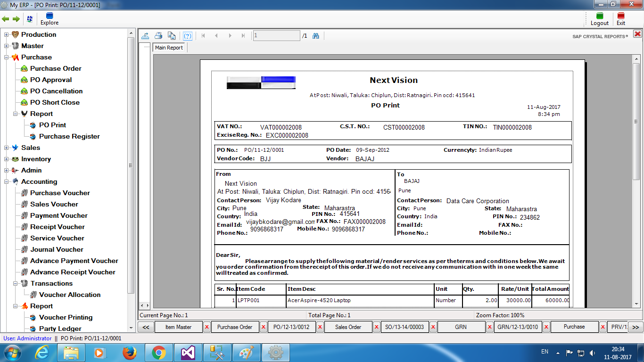Expand the Sales tree node

pyautogui.click(x=7, y=148)
